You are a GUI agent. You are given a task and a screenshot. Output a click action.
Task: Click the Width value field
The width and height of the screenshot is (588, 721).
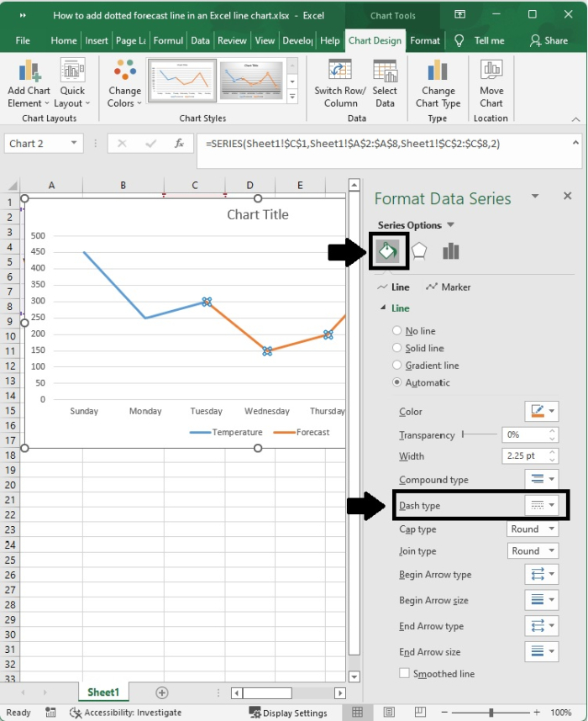click(525, 455)
